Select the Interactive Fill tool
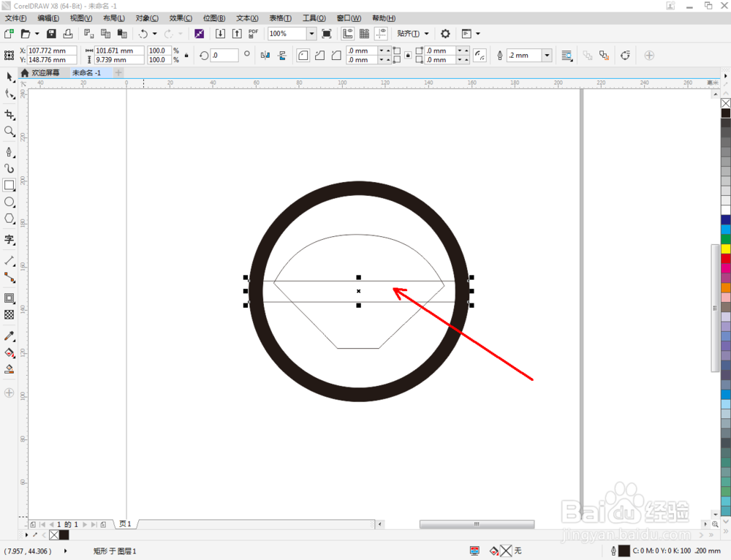The width and height of the screenshot is (731, 560). tap(10, 352)
